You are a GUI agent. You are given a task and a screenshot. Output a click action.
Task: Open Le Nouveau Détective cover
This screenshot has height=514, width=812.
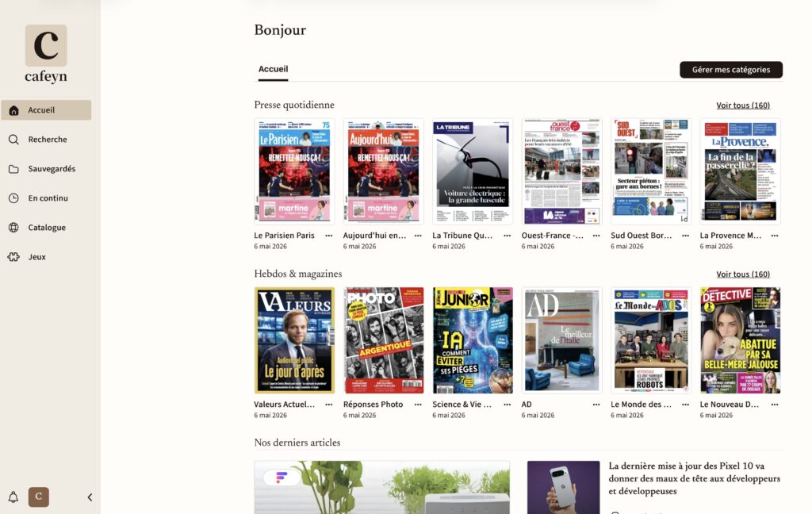[x=740, y=340]
